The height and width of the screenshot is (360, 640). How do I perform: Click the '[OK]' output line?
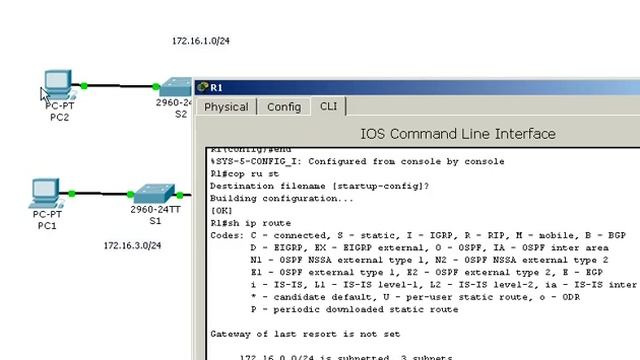click(x=221, y=211)
